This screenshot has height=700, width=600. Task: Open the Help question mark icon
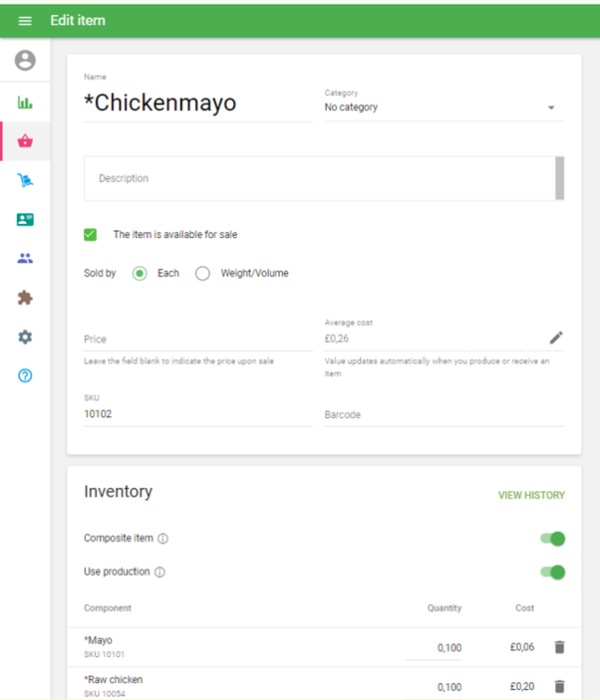point(25,376)
